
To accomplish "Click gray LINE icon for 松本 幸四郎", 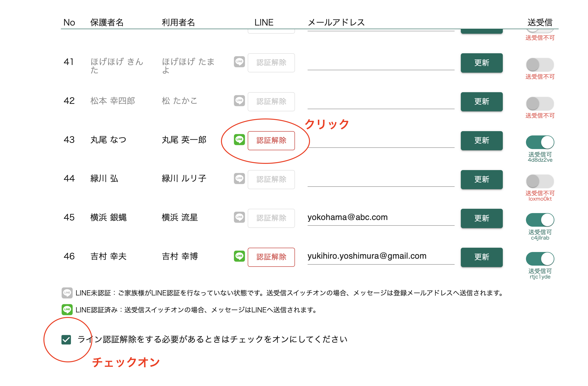I will (x=239, y=101).
